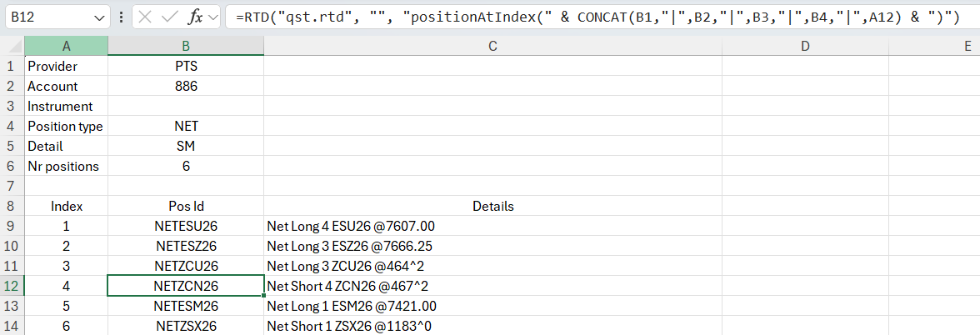The width and height of the screenshot is (980, 335).
Task: Click the Enter formula checkmark icon
Action: (170, 17)
